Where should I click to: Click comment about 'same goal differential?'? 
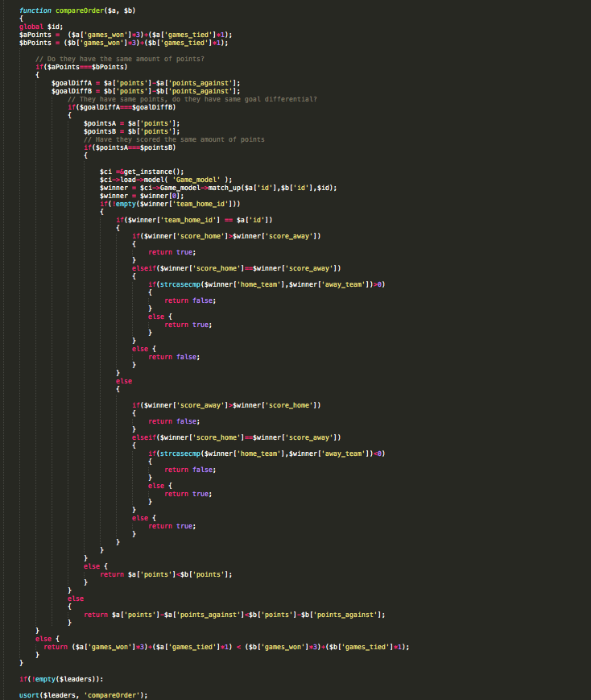coord(192,98)
